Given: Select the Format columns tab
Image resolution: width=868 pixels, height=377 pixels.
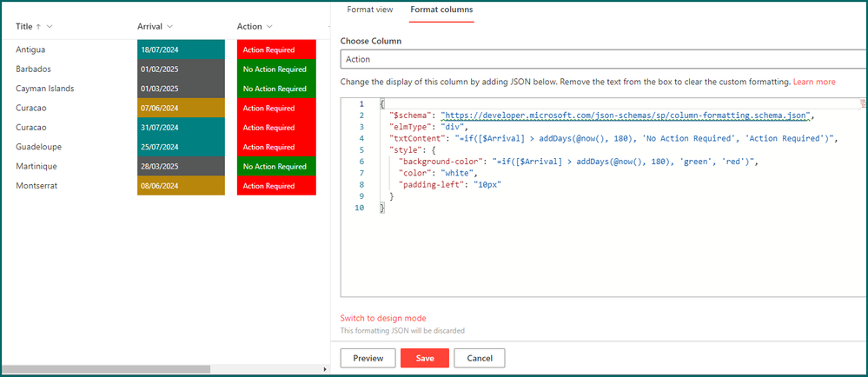Looking at the screenshot, I should tap(441, 10).
